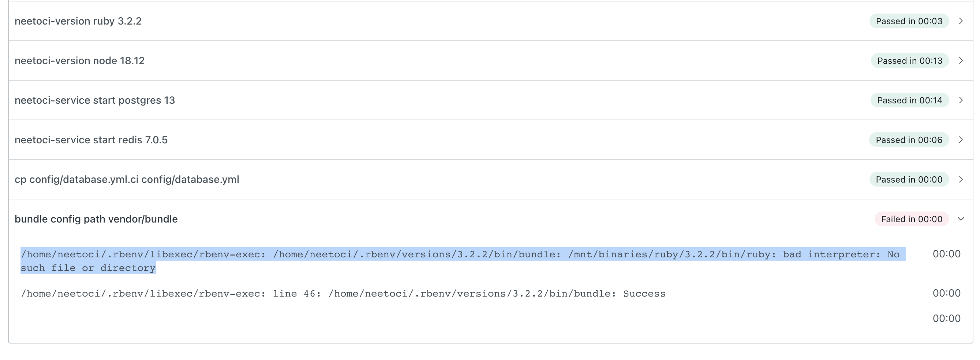
Task: Expand the redis 7.0.5 step chevron
Action: [x=961, y=140]
